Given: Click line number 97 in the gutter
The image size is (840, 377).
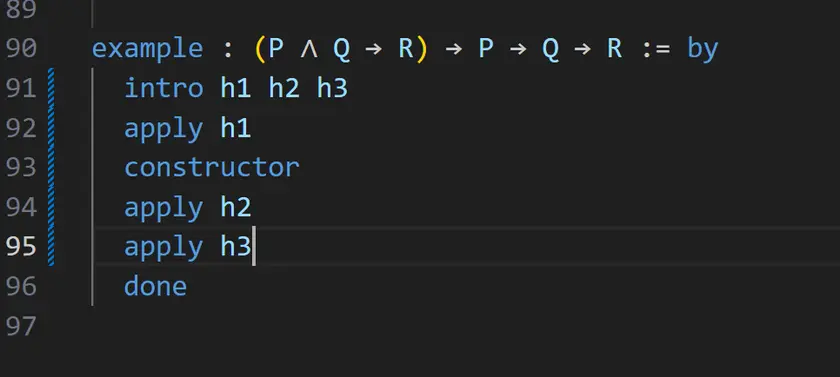Looking at the screenshot, I should [21, 326].
